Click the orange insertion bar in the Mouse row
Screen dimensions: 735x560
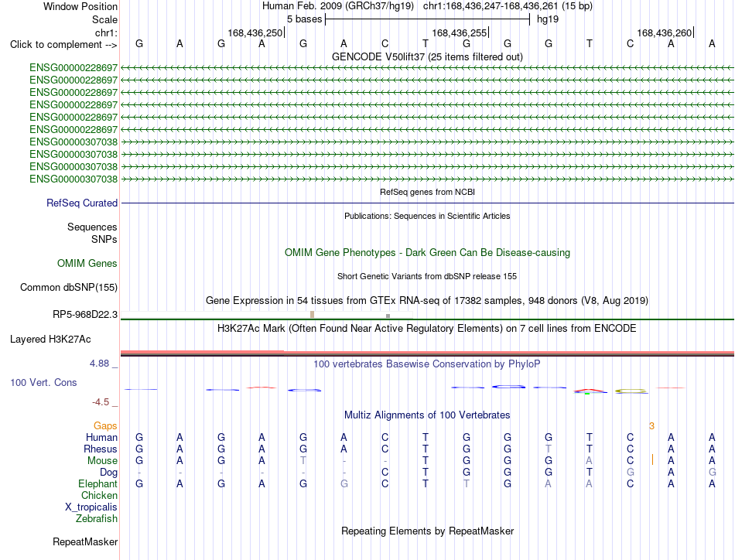point(652,459)
